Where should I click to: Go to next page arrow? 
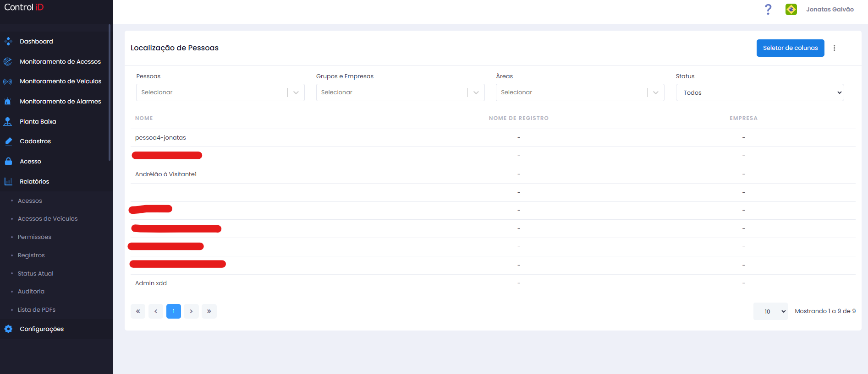tap(192, 311)
